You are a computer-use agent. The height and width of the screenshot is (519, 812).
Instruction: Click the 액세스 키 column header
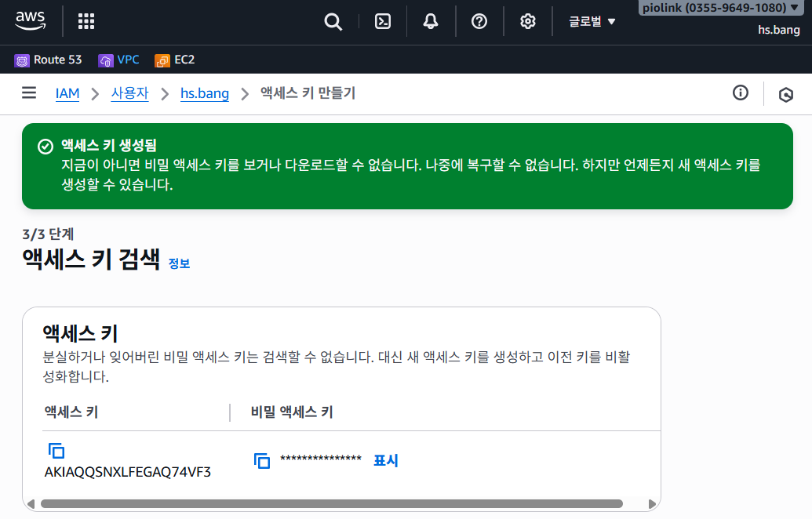click(71, 412)
